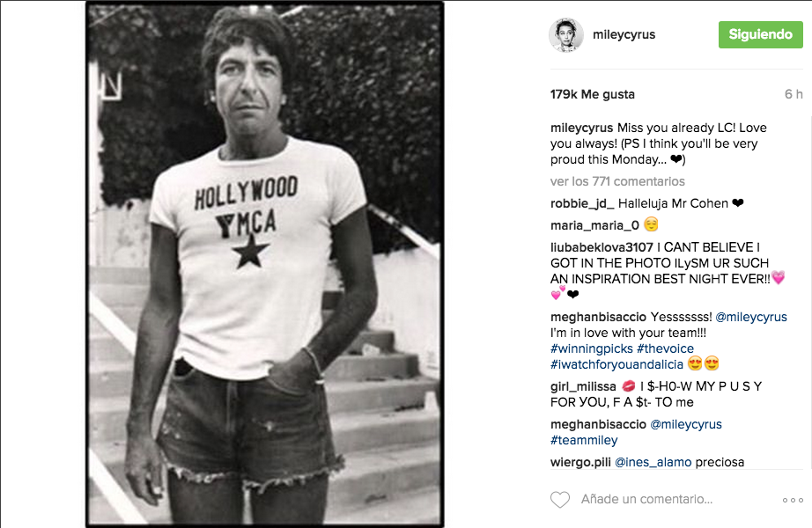
Task: Expand 'ver los 771 comentarios'
Action: click(x=616, y=181)
